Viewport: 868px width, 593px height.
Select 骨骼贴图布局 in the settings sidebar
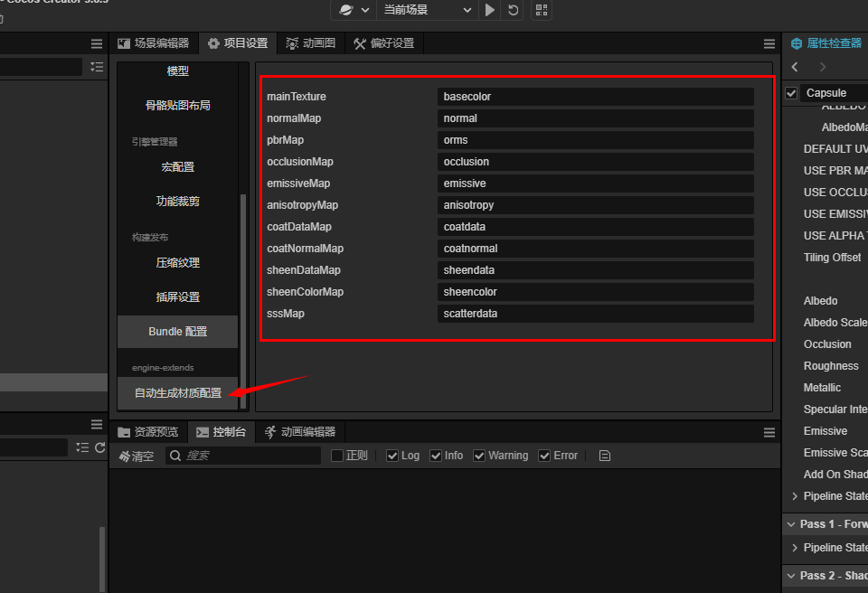[178, 105]
